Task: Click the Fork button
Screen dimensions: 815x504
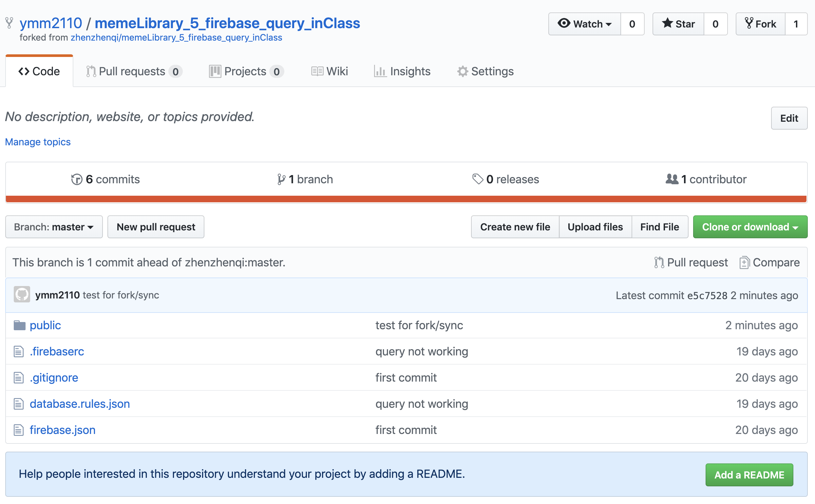Action: (760, 24)
